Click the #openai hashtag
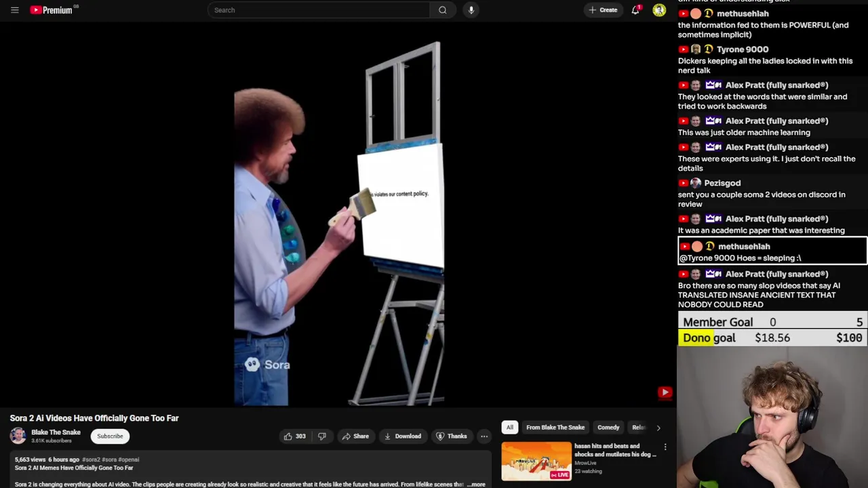This screenshot has height=488, width=868. point(128,460)
